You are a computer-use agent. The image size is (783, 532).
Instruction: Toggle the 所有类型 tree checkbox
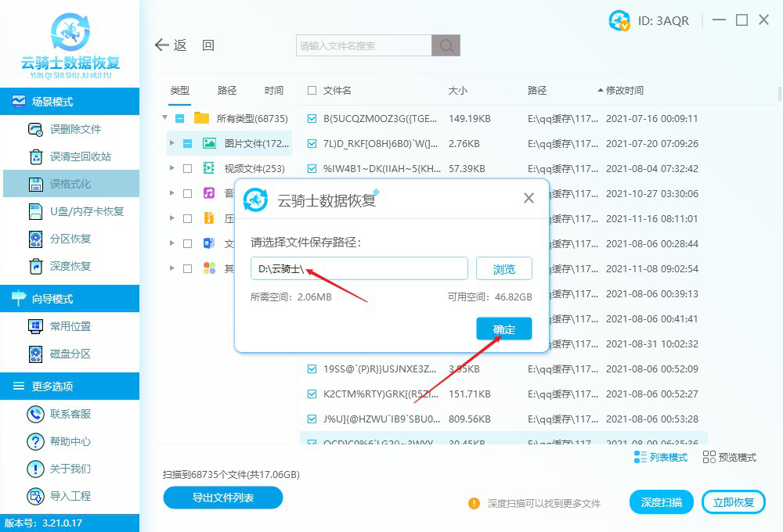click(180, 119)
